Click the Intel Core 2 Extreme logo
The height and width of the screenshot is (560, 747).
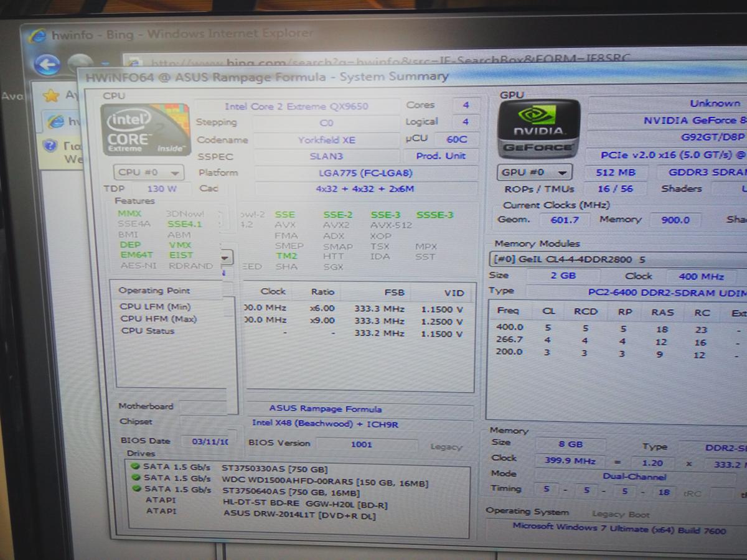[145, 131]
